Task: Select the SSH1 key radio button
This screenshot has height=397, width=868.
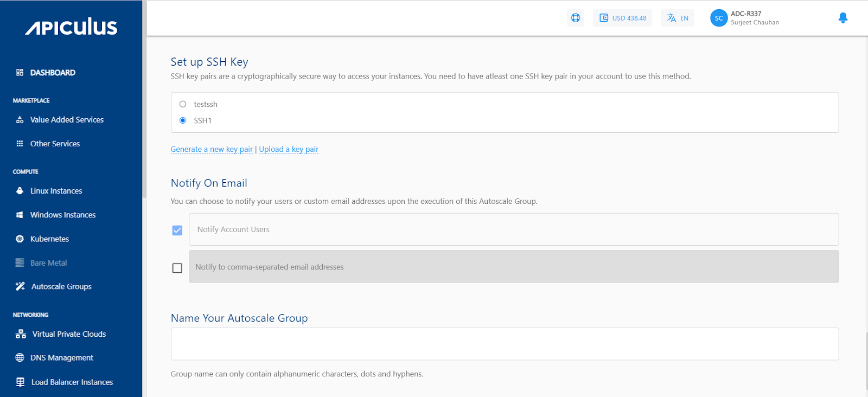Action: (x=183, y=120)
